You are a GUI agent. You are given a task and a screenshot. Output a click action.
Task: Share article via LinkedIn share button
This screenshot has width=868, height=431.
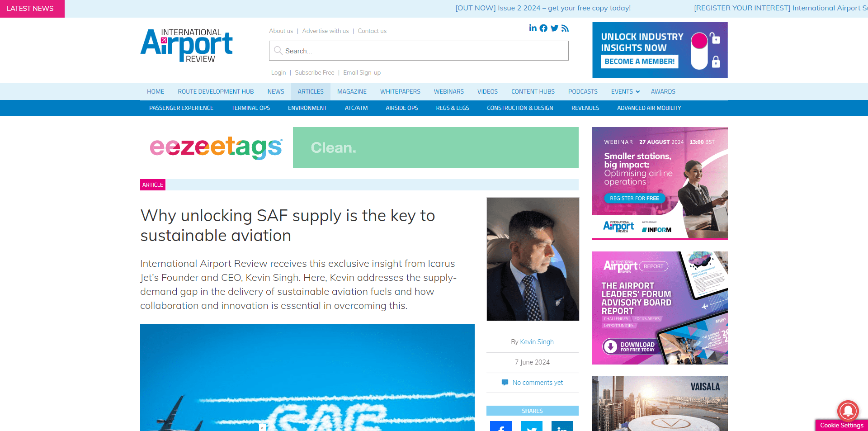coord(562,426)
